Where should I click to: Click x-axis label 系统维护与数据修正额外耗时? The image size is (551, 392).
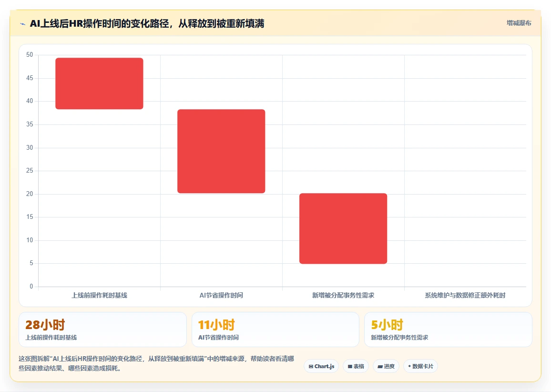click(465, 295)
